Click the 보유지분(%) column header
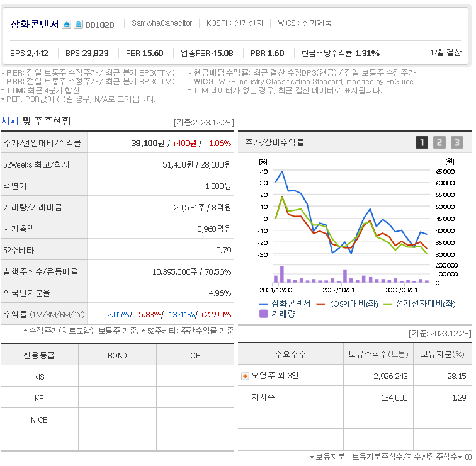 pyautogui.click(x=442, y=354)
